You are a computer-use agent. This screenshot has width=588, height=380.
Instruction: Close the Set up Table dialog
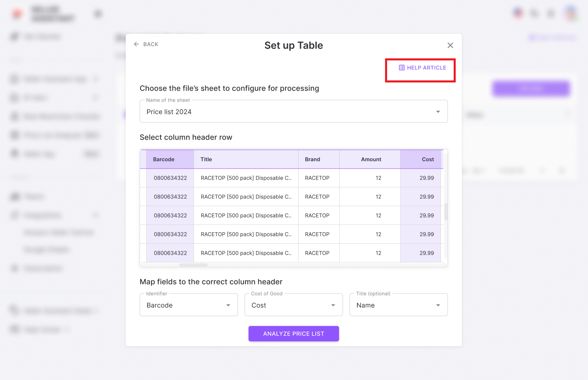pos(450,45)
